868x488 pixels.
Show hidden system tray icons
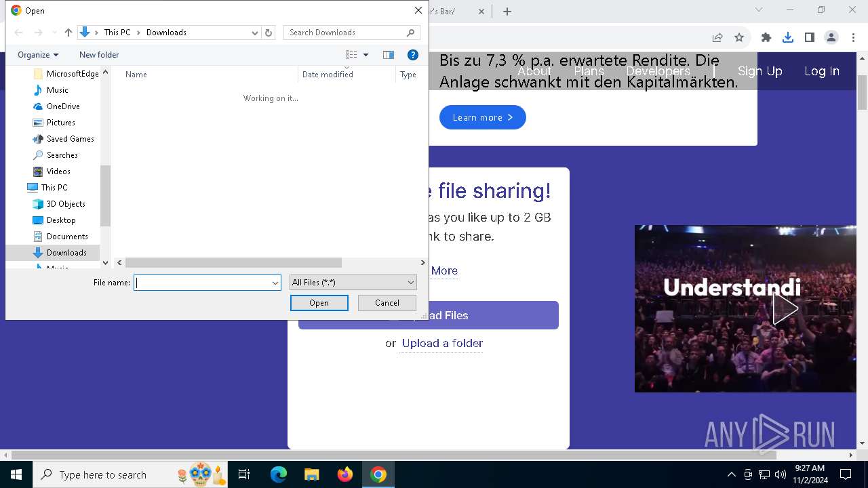click(x=731, y=474)
